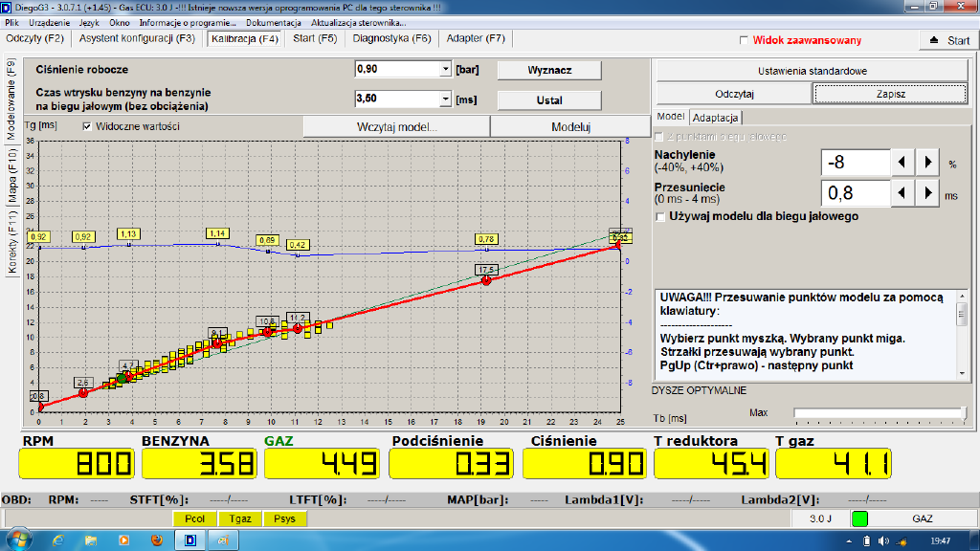The image size is (980, 551).
Task: Select the DiegoG3 taskbar button
Action: point(190,540)
